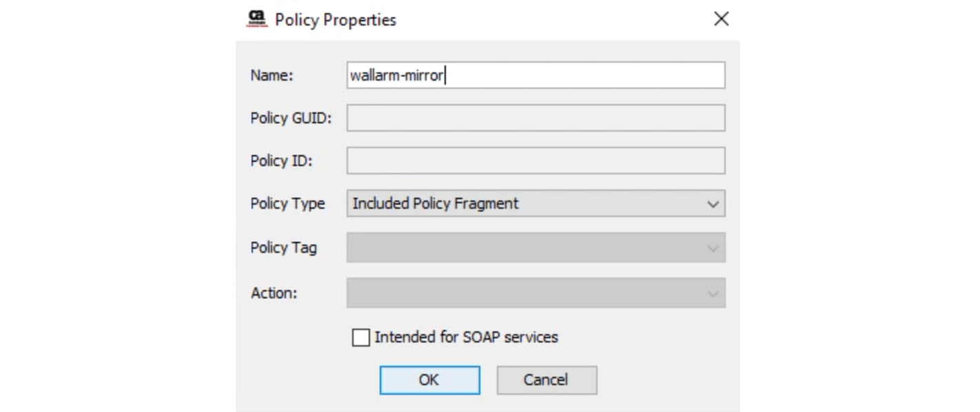
Task: Click the dialog close X button
Action: click(721, 19)
